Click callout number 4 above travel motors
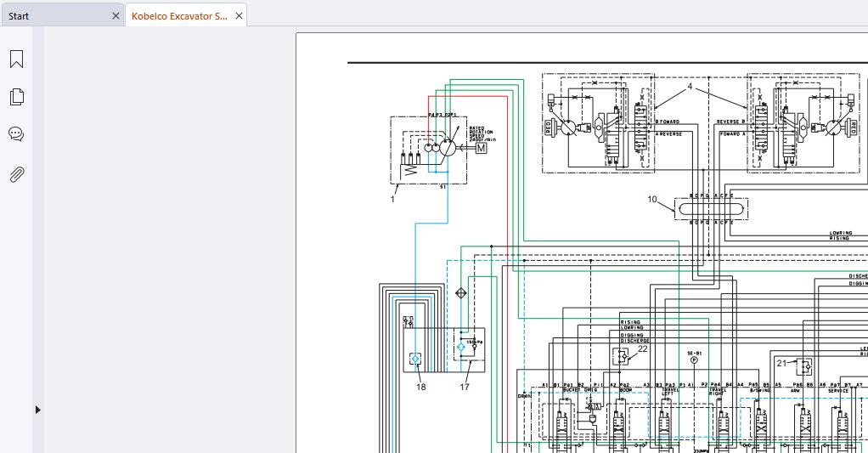Screen dimensions: 868x453 [690, 87]
